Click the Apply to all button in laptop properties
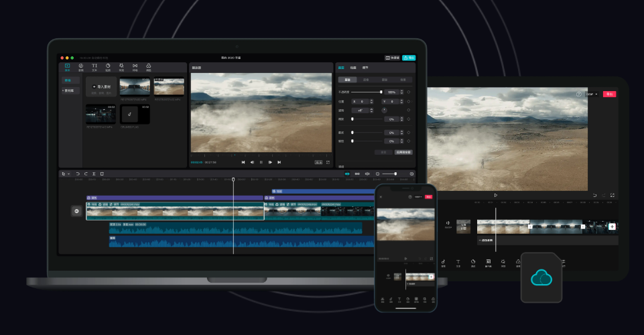This screenshot has height=335, width=644. (x=403, y=152)
